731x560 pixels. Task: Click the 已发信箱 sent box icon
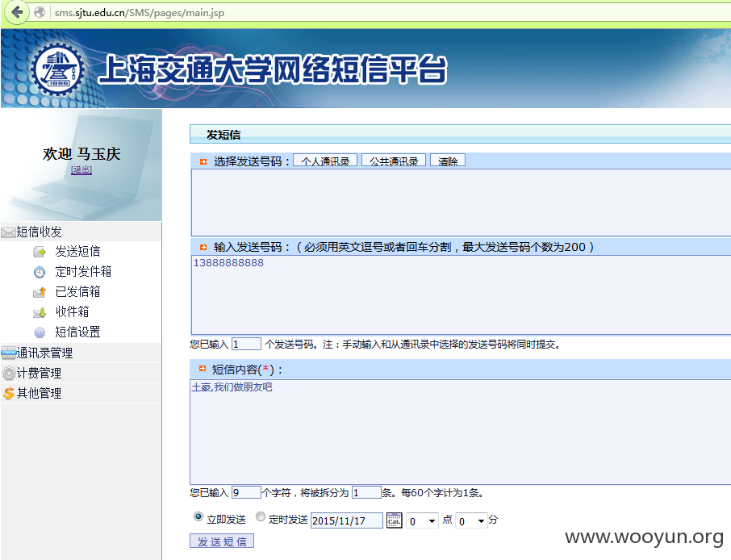[x=40, y=292]
